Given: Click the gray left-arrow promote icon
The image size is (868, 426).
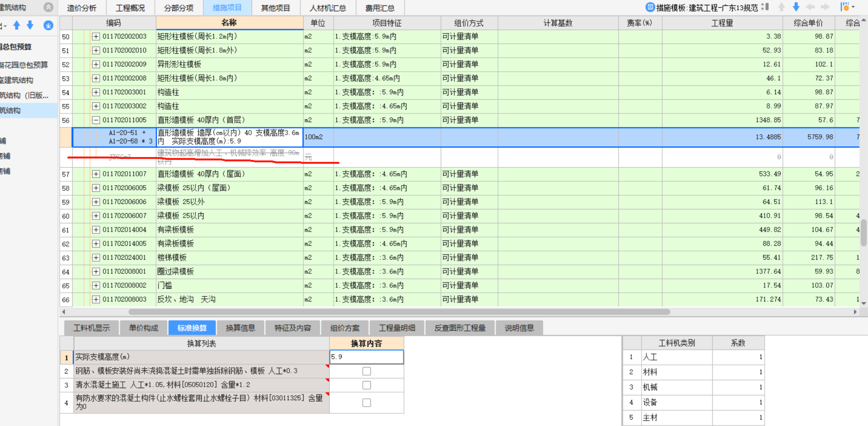Looking at the screenshot, I should 810,7.
